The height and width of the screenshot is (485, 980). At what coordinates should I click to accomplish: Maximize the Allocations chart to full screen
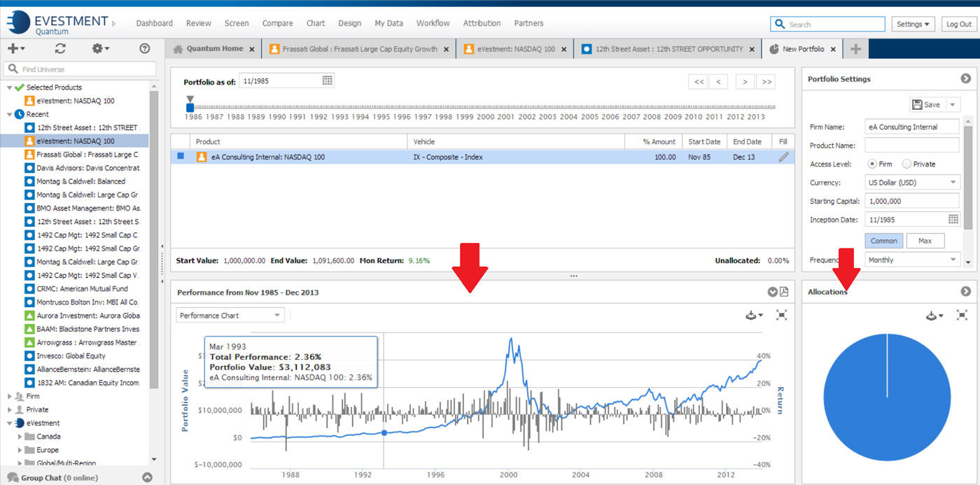point(962,315)
